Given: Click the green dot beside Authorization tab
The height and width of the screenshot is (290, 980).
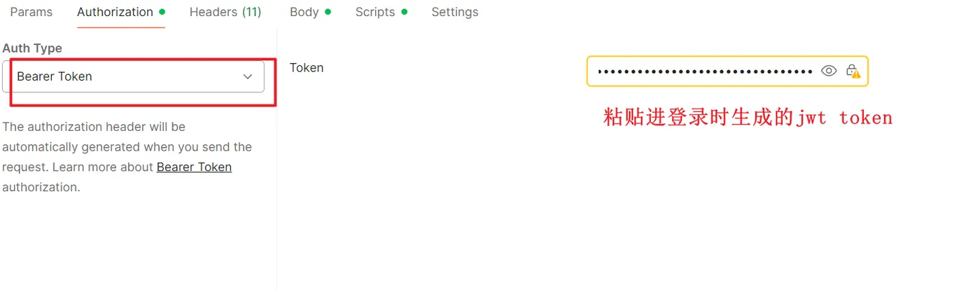Looking at the screenshot, I should (162, 12).
